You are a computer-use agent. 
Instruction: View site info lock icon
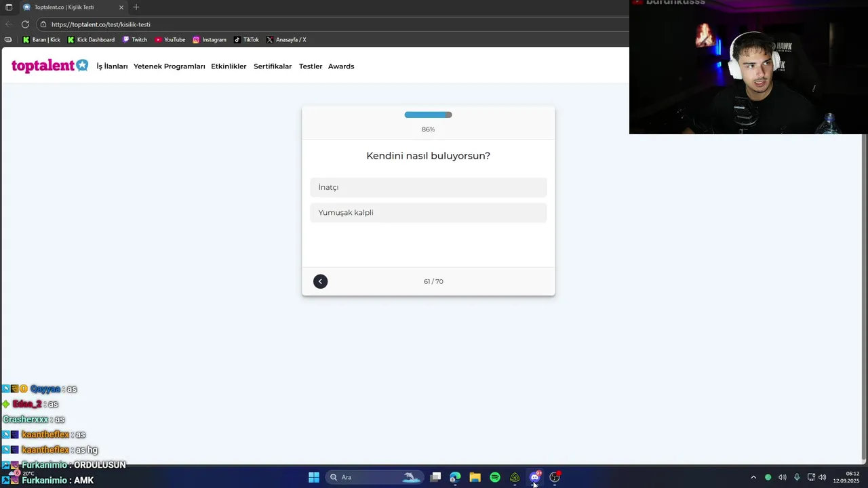[43, 24]
